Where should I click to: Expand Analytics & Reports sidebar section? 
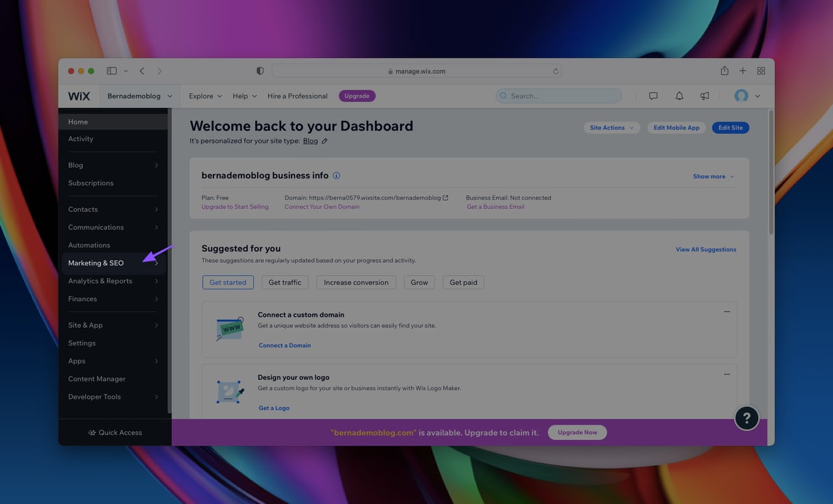(156, 281)
